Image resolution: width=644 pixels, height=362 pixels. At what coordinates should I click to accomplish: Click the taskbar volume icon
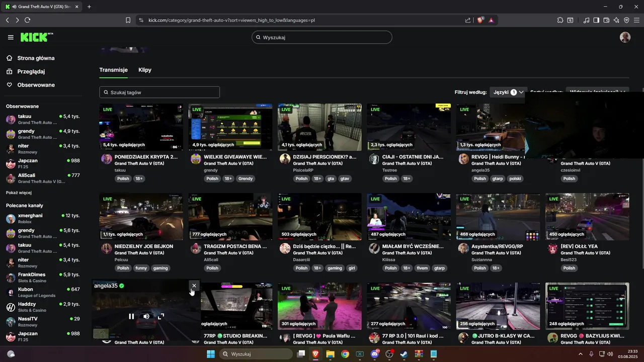pyautogui.click(x=610, y=354)
